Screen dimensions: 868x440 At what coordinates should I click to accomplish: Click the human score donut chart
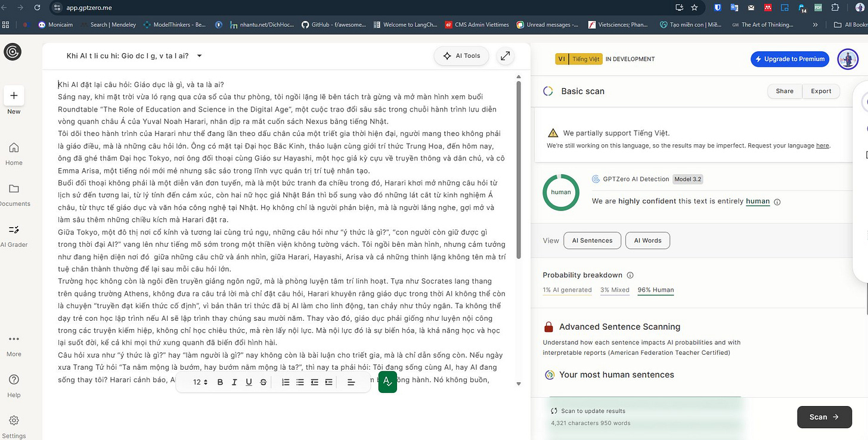point(561,192)
